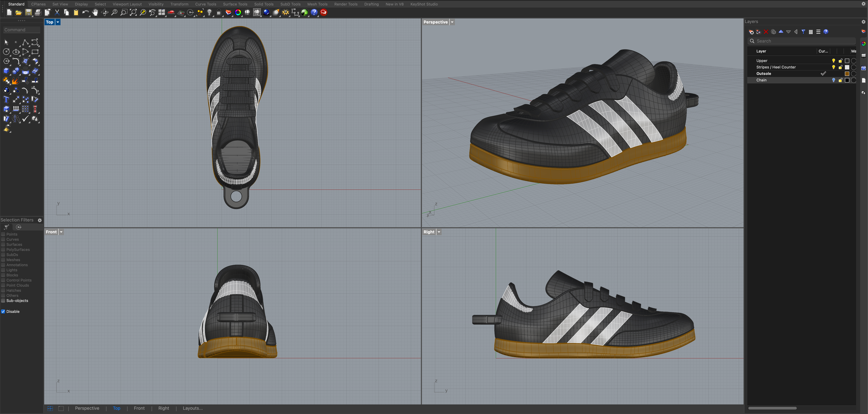Click the Outsole layer brown color swatch
868x414 pixels.
pyautogui.click(x=847, y=74)
